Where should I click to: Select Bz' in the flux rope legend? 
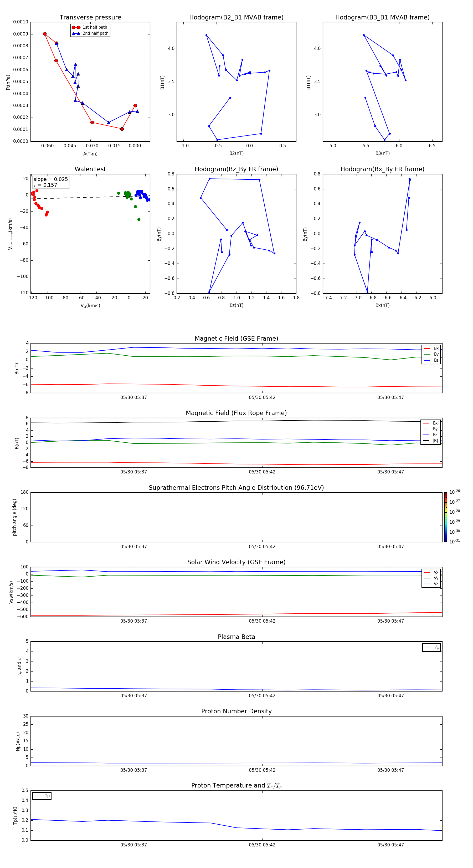(x=431, y=435)
